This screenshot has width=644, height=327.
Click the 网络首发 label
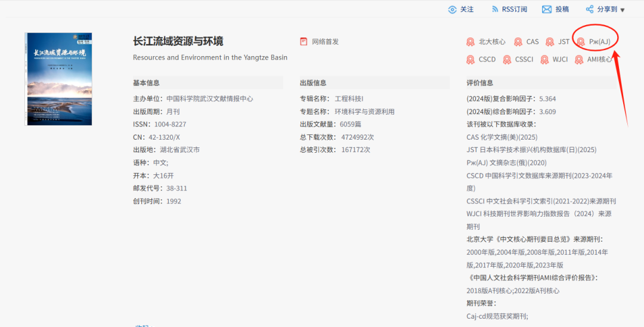coord(326,42)
